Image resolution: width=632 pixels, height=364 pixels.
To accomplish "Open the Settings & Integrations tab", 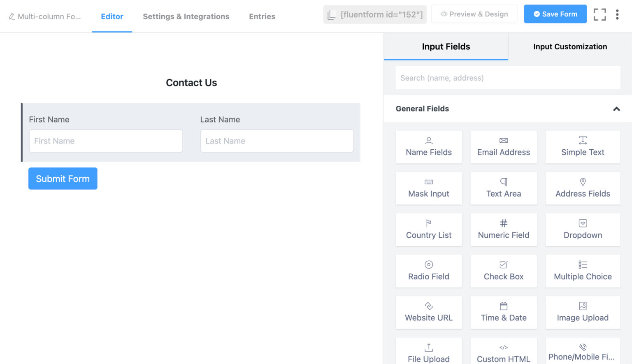I will coord(186,16).
